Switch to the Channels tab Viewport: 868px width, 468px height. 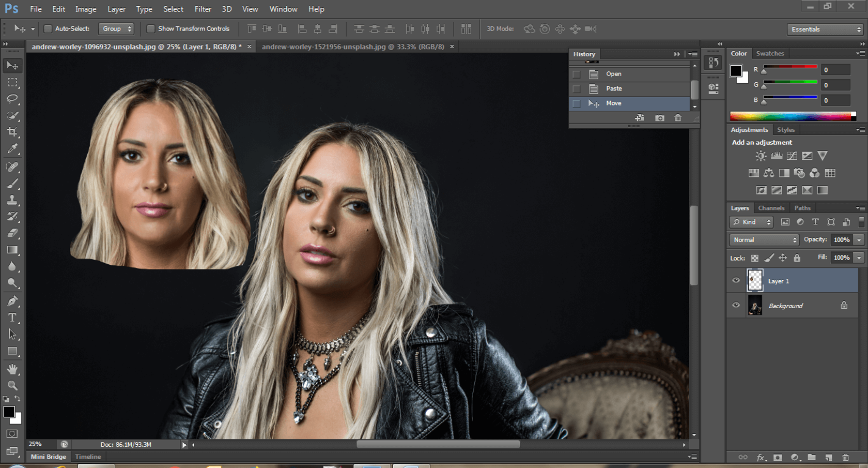771,207
